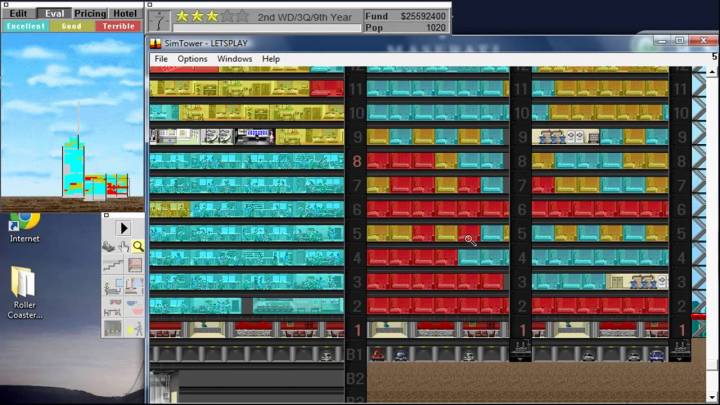
Task: Toggle the Eval map view
Action: (54, 14)
